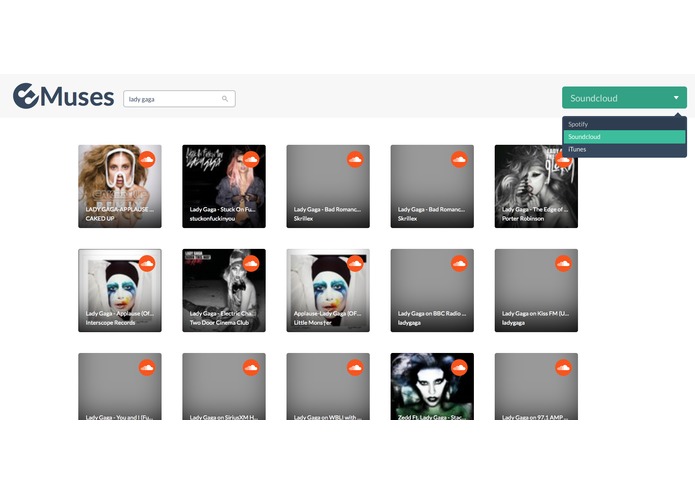The width and height of the screenshot is (695, 494).
Task: Open the Lady Gaga on Kiss FM card
Action: point(536,290)
